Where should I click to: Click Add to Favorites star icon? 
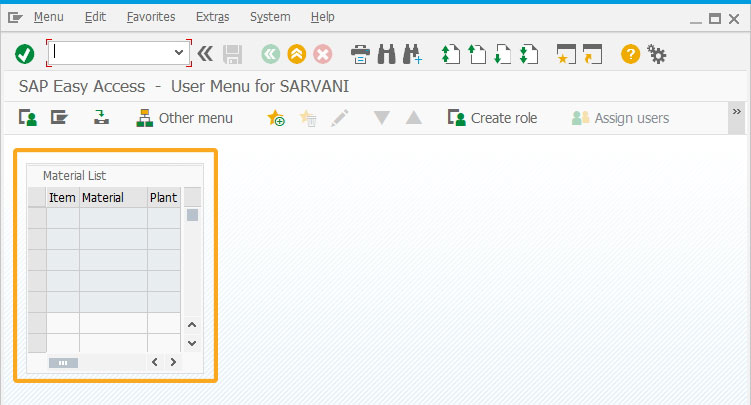tap(276, 118)
